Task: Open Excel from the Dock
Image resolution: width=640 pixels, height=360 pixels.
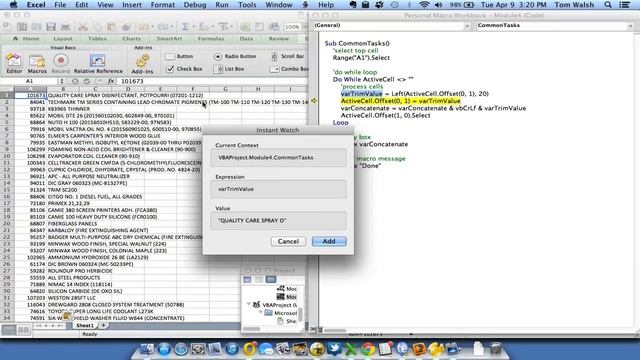Action: pyautogui.click(x=351, y=349)
